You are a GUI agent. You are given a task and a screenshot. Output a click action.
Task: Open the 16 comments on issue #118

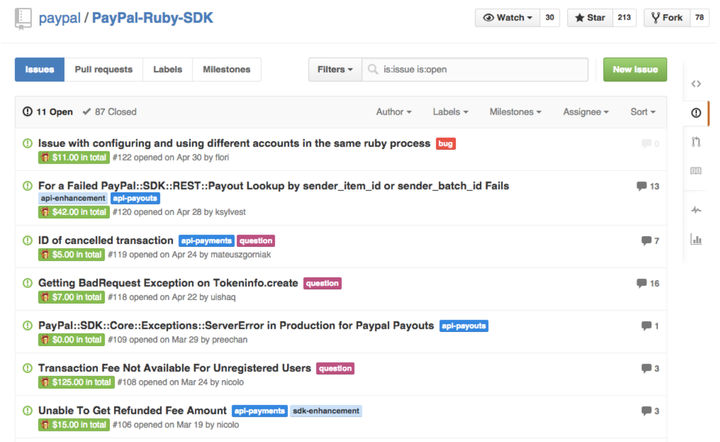648,283
